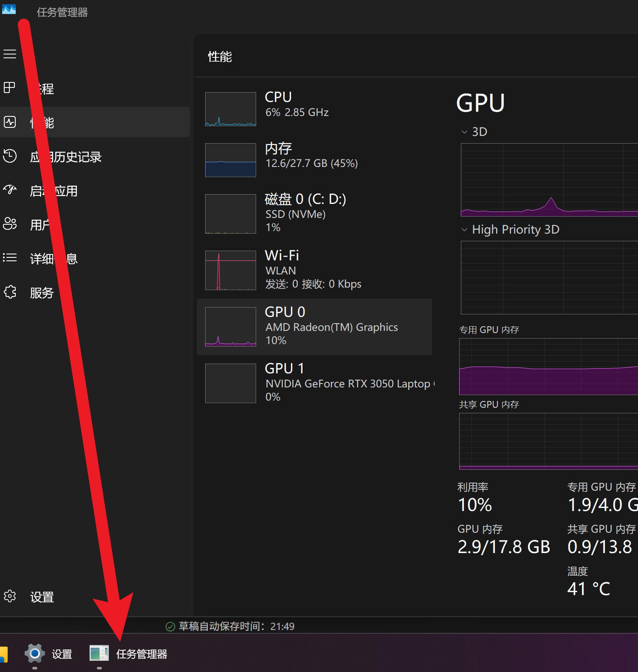Click the 共享 GPU 内存 graph
This screenshot has width=638, height=672.
coord(548,441)
